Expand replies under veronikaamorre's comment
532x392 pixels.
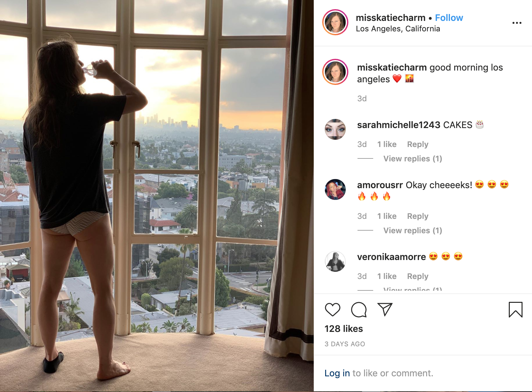(412, 289)
